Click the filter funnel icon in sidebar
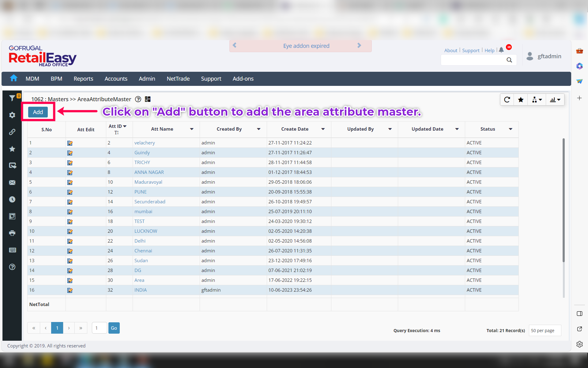The image size is (588, 368). tap(12, 98)
